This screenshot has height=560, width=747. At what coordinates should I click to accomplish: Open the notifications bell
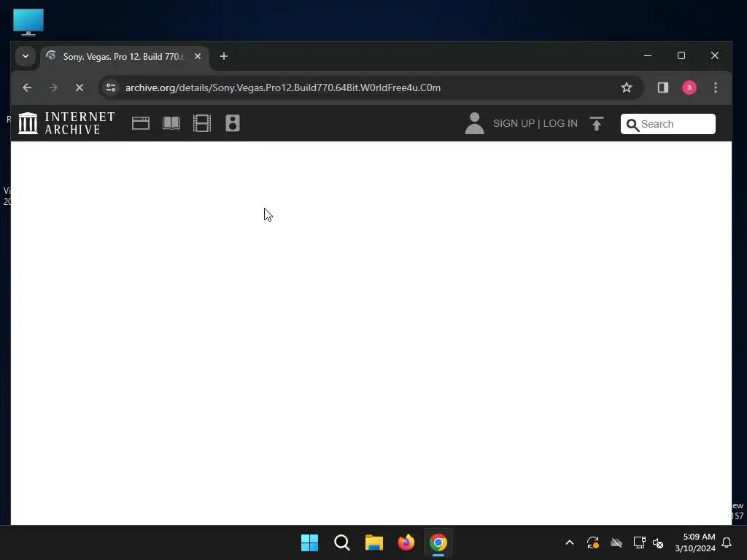point(727,542)
